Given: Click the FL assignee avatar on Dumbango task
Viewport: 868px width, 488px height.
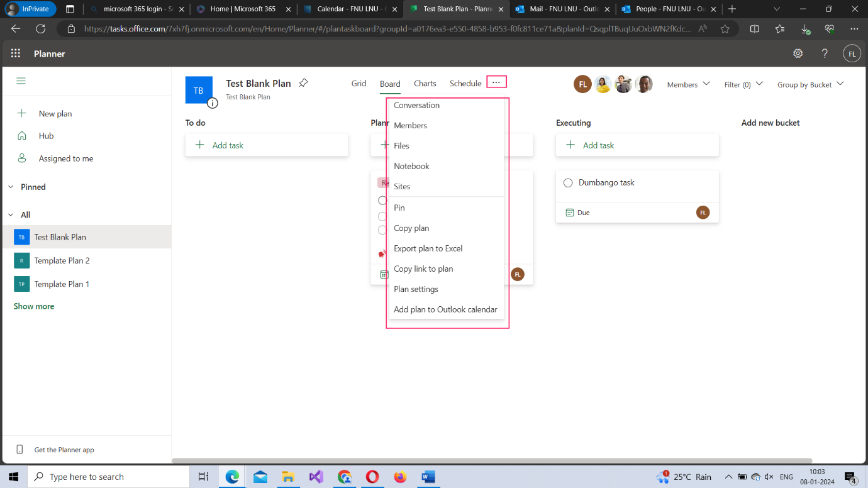Looking at the screenshot, I should [703, 212].
